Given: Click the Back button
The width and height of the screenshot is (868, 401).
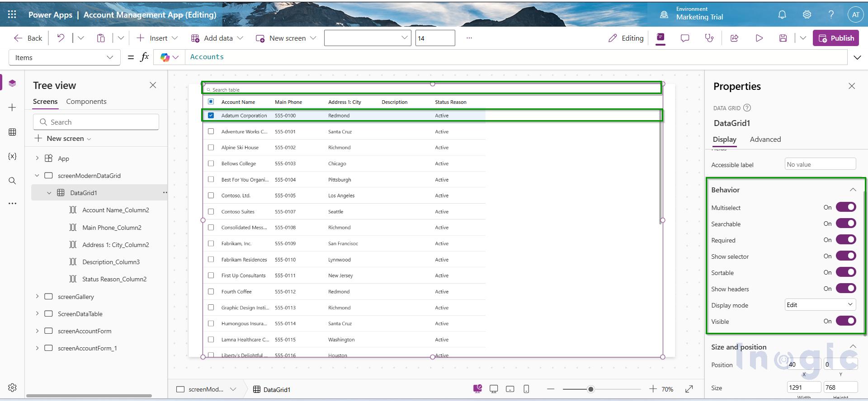Looking at the screenshot, I should tap(28, 38).
